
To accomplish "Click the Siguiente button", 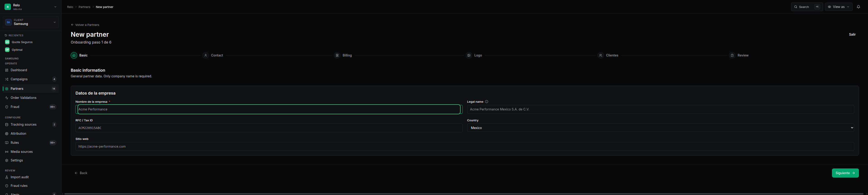I will click(845, 173).
